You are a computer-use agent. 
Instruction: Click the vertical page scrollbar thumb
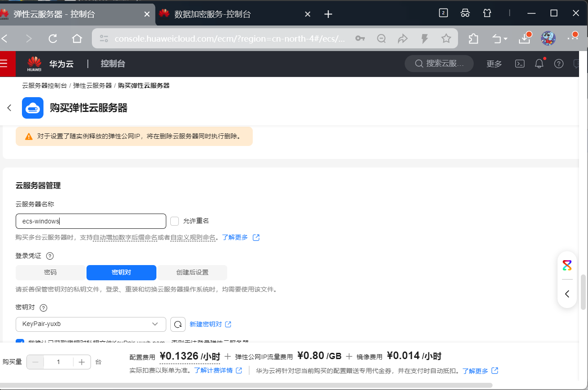click(x=583, y=292)
